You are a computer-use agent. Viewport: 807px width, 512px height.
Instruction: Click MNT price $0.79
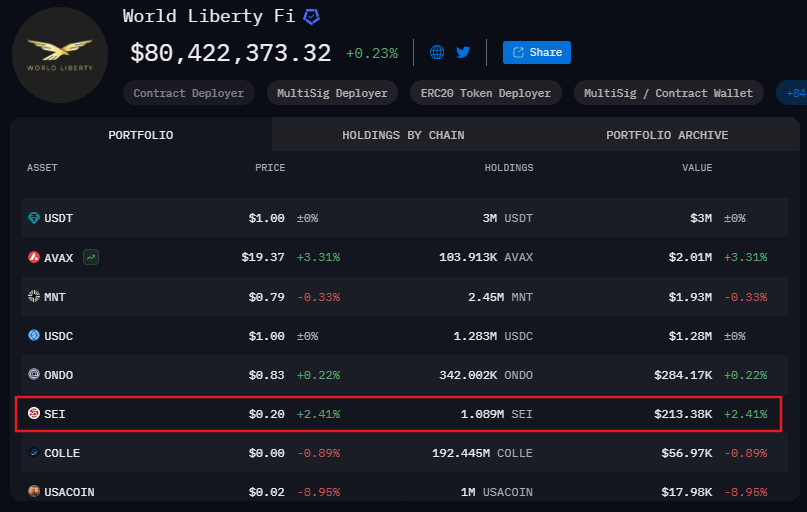coord(267,297)
